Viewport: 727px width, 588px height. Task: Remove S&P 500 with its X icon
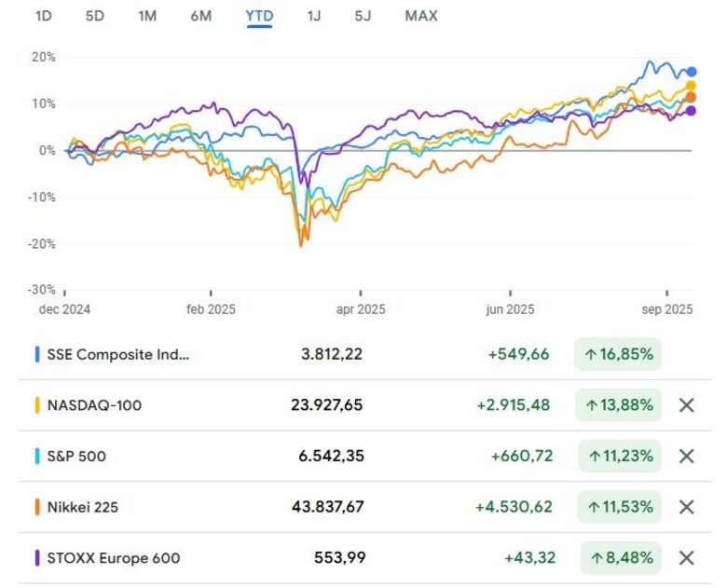[x=687, y=457]
